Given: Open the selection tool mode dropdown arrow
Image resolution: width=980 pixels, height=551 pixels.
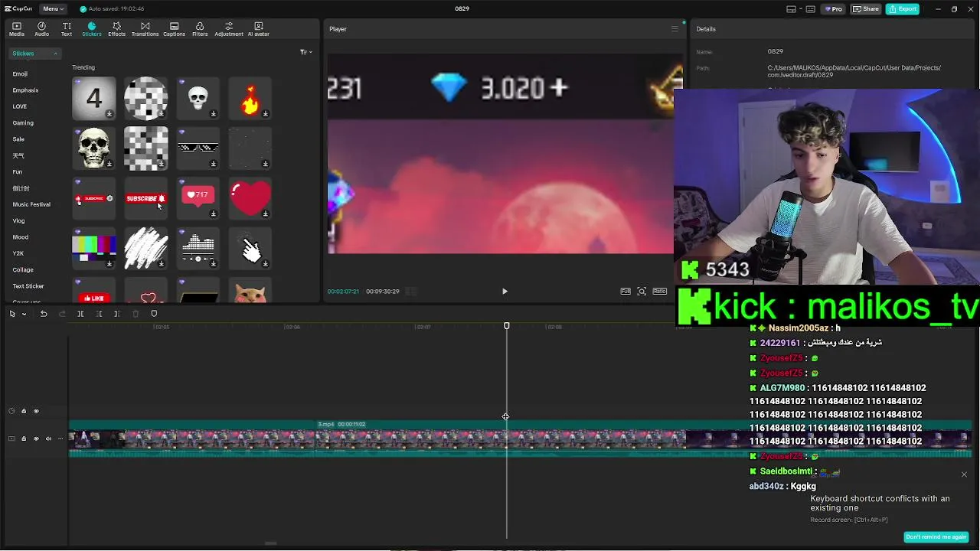Looking at the screenshot, I should [x=24, y=314].
